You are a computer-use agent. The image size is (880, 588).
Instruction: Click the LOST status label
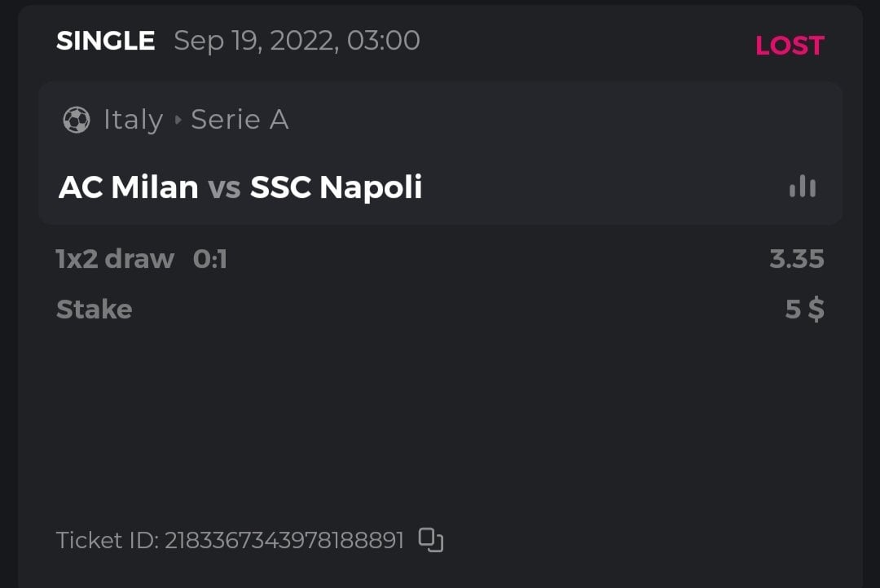(x=790, y=46)
